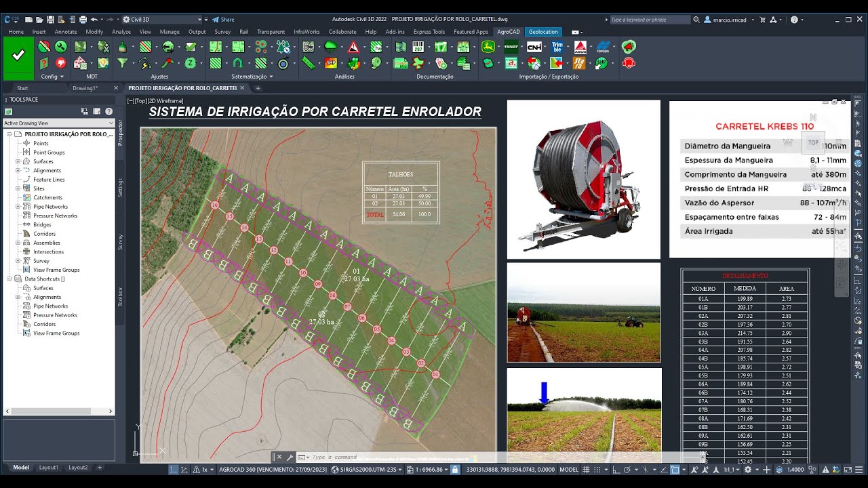Viewport: 868px width, 488px height.
Task: Click the search icon beside keyword box
Action: click(696, 20)
